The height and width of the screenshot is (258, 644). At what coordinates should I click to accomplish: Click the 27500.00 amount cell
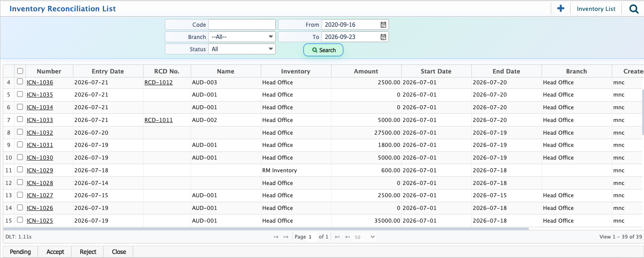366,133
